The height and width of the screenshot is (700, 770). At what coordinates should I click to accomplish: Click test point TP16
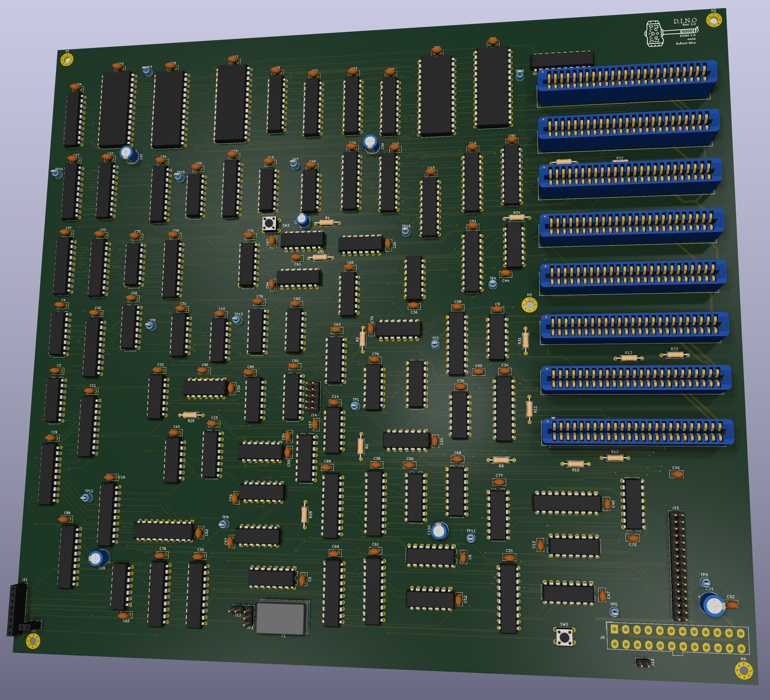click(x=406, y=231)
